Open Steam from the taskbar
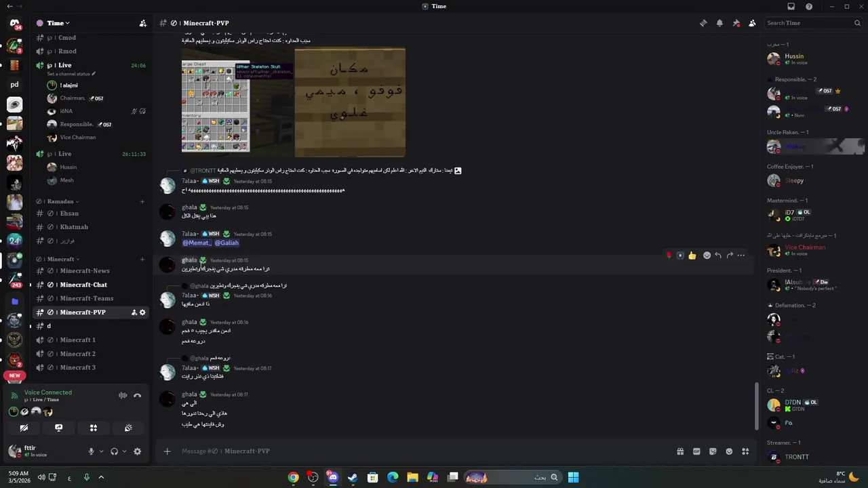The height and width of the screenshot is (488, 868). click(353, 477)
